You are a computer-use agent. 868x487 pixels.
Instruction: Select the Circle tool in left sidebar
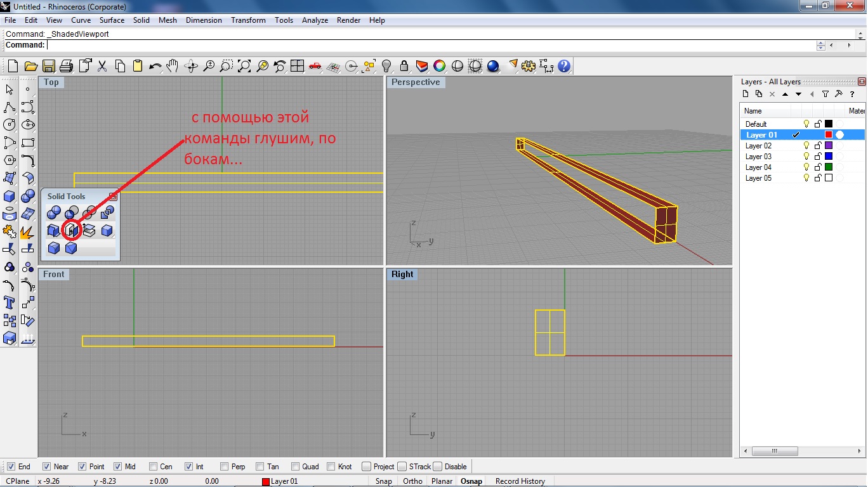tap(10, 125)
